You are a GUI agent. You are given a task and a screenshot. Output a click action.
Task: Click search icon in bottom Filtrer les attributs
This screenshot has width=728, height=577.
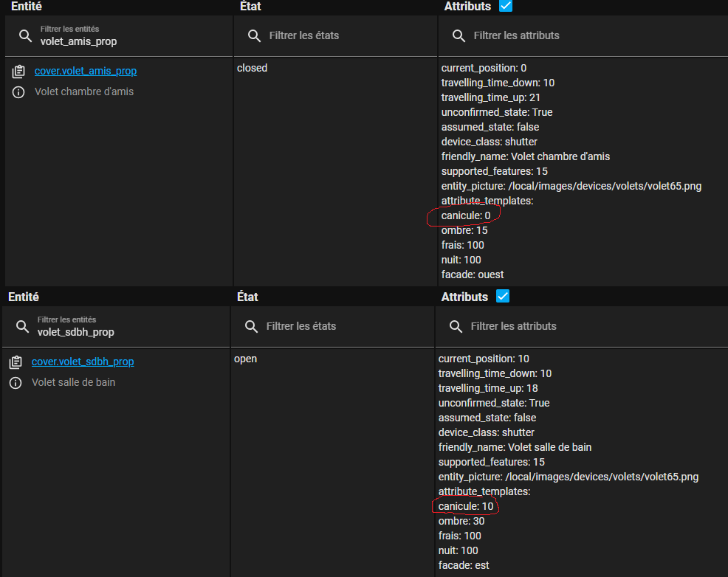[x=456, y=327]
